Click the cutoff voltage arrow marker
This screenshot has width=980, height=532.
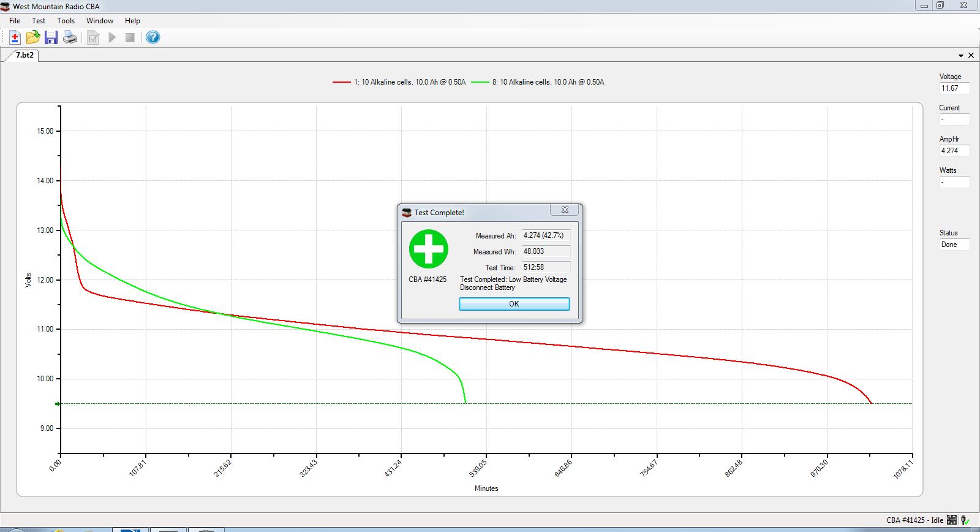point(58,404)
